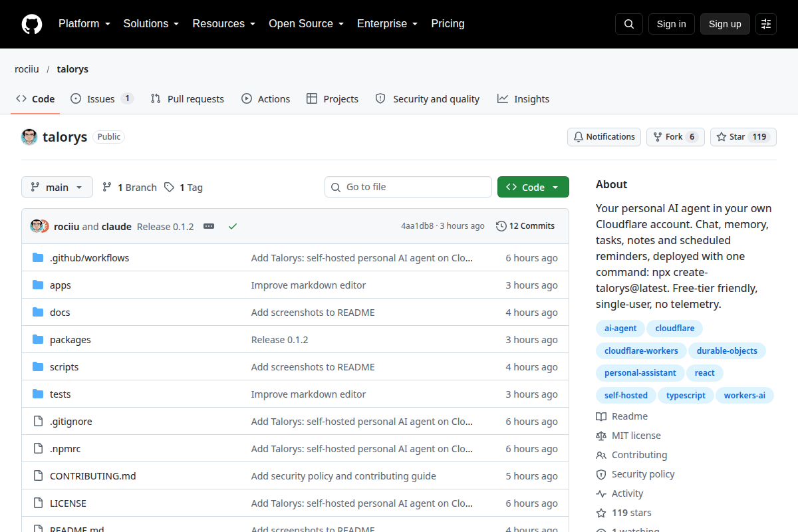The image size is (798, 532).
Task: Select the cloudflare-workers topic tag
Action: 641,351
